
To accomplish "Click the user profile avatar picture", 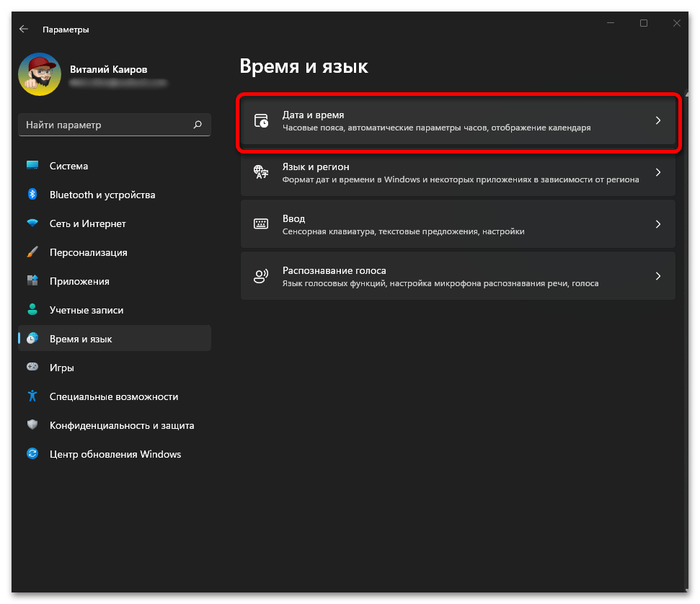I will pyautogui.click(x=40, y=74).
